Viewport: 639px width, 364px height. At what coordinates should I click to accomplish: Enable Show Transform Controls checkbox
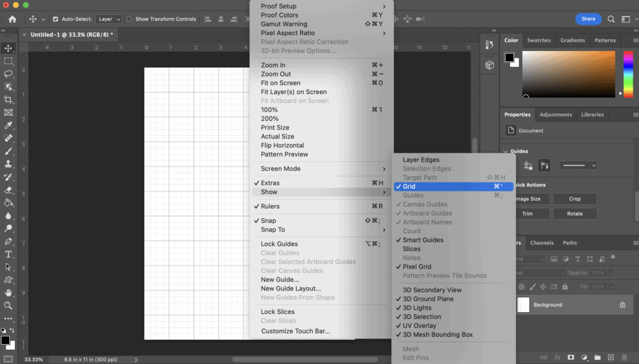click(x=130, y=19)
